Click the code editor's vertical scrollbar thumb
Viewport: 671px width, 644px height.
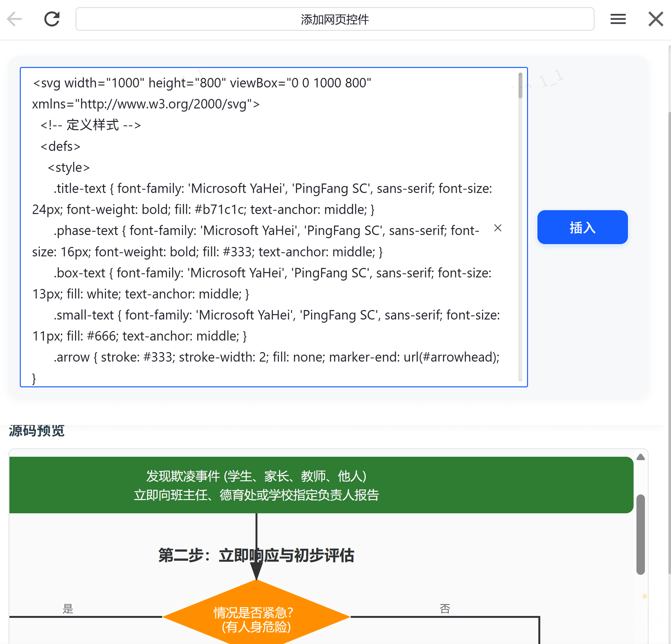pyautogui.click(x=520, y=86)
